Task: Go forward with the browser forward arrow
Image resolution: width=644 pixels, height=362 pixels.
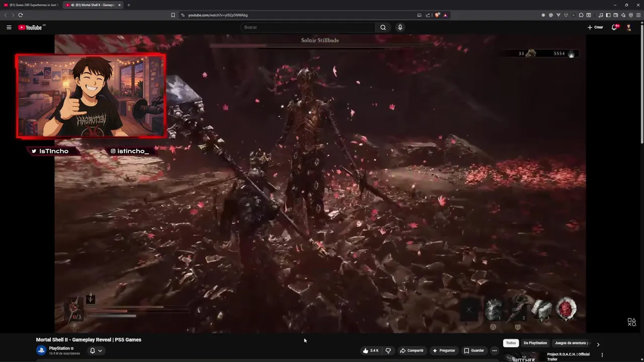Action: pyautogui.click(x=13, y=15)
